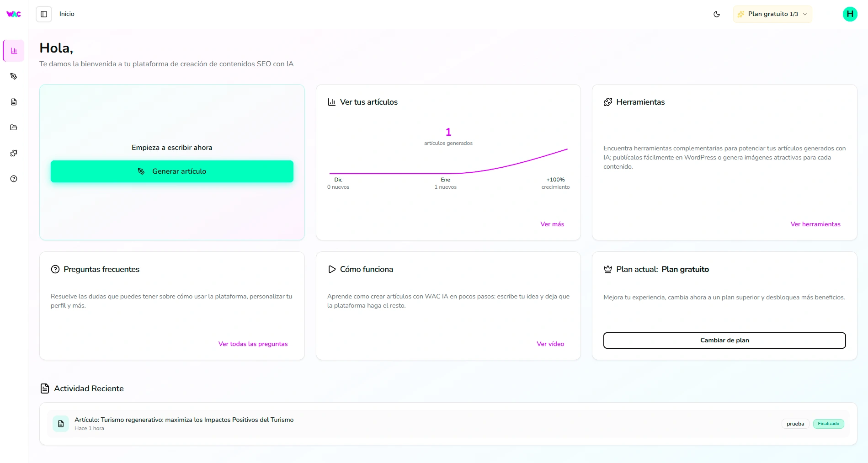The height and width of the screenshot is (463, 868).
Task: Open the puzzle piece tools icon in the sidebar
Action: coord(14,153)
